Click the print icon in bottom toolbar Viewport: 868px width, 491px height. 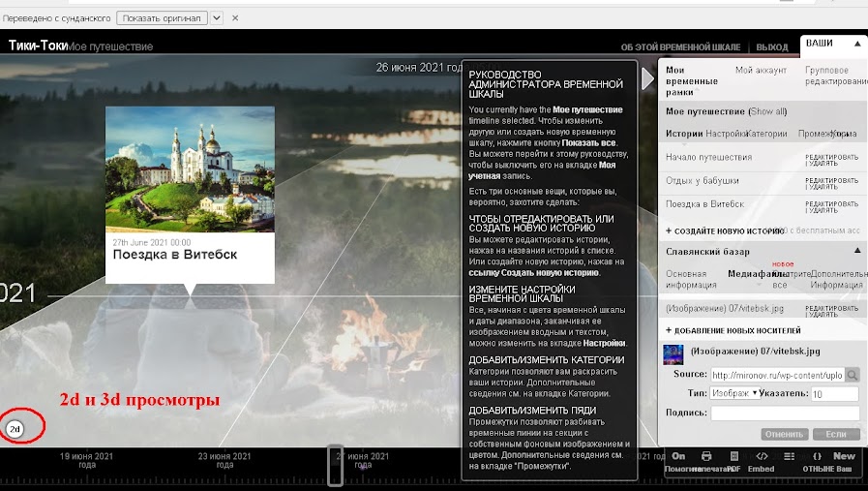(706, 456)
